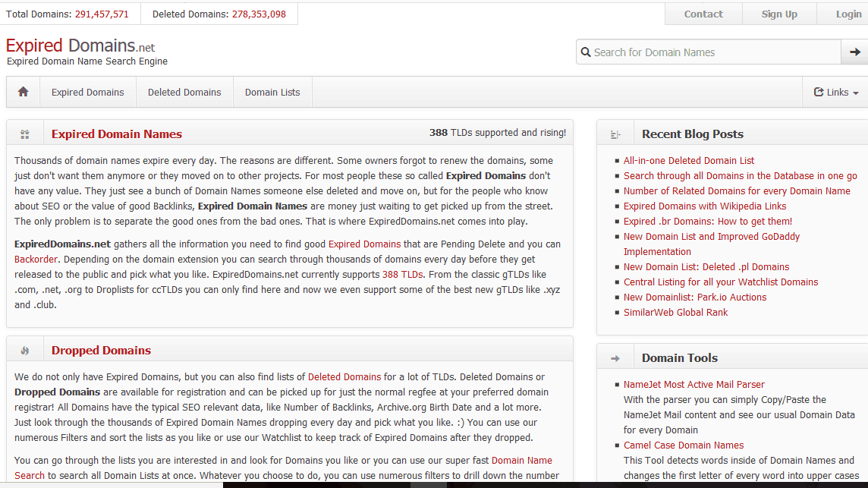The height and width of the screenshot is (488, 868).
Task: Go to the home page icon
Action: click(24, 92)
